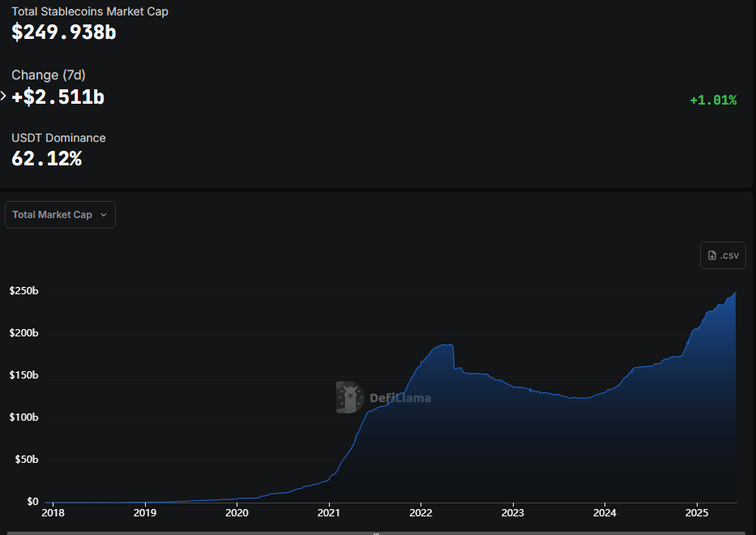Download chart data as .csv
Viewport: 756px width, 535px height.
pyautogui.click(x=723, y=255)
